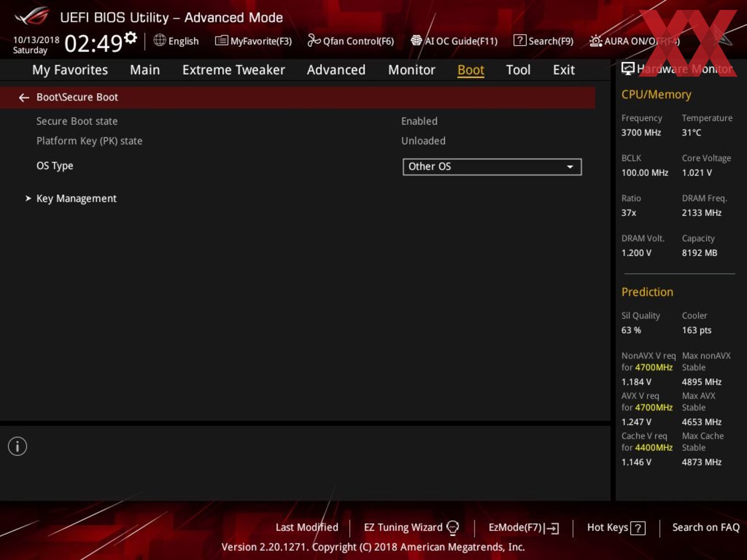
Task: Expand the Key Management submenu
Action: tap(76, 199)
